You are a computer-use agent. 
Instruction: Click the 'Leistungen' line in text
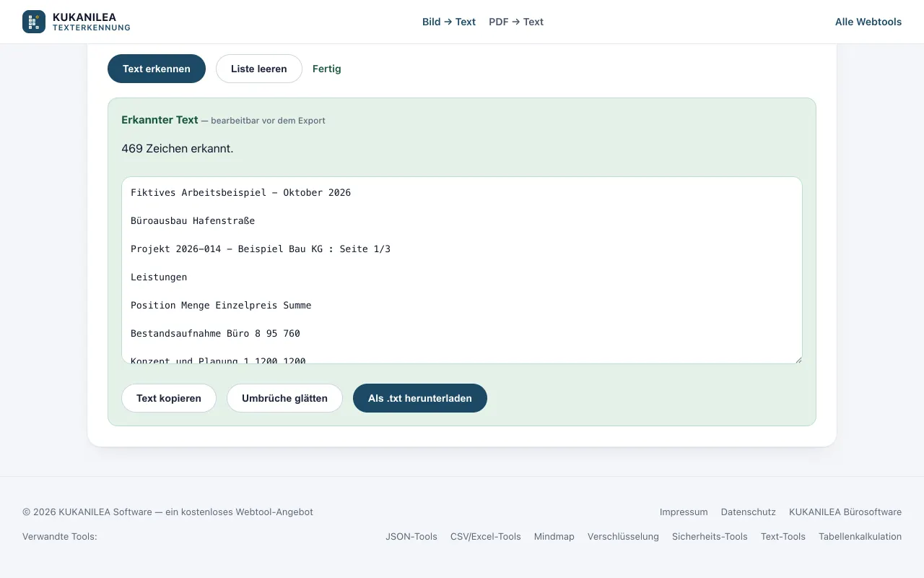(159, 277)
